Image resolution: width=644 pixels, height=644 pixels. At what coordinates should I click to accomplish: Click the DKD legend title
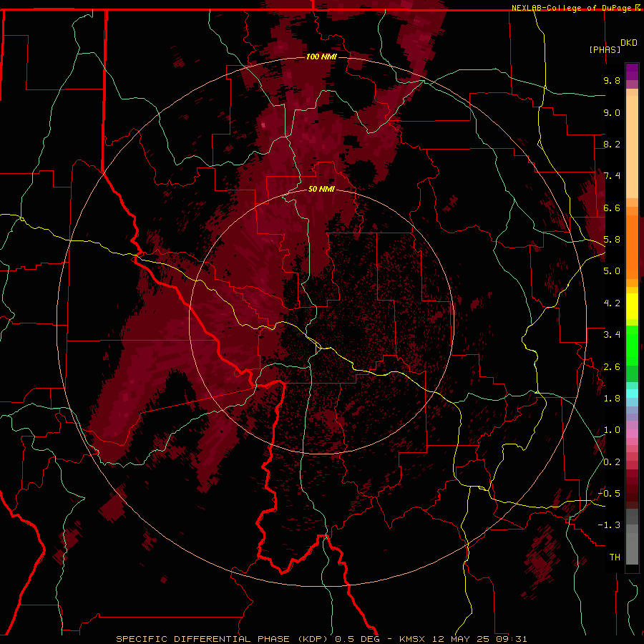(629, 43)
